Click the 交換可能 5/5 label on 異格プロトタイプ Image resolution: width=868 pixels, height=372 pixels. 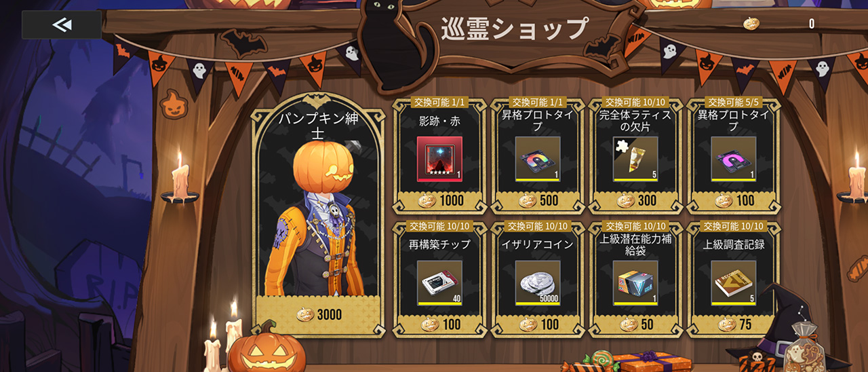(x=734, y=103)
